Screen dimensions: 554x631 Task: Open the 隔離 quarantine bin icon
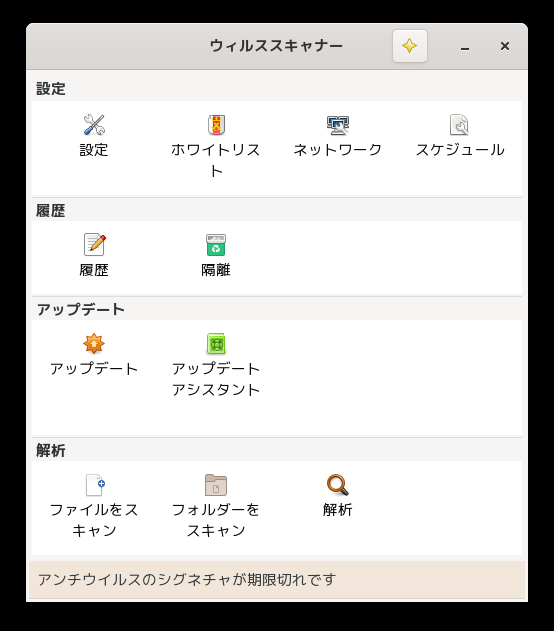click(x=216, y=245)
